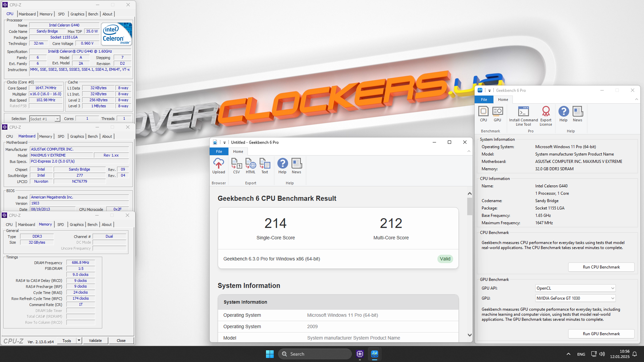Click MAXIMUS V EXTREME model field in CPU-Z

[61, 156]
